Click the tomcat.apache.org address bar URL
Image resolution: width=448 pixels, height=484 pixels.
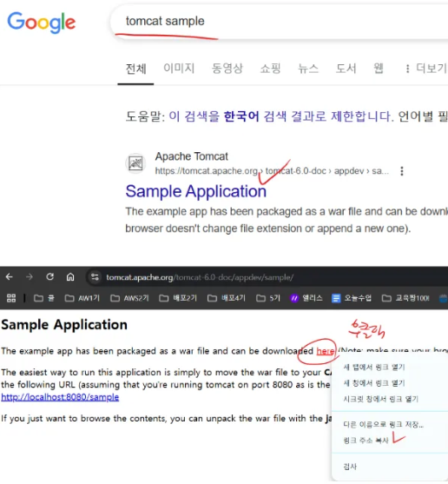pos(200,277)
